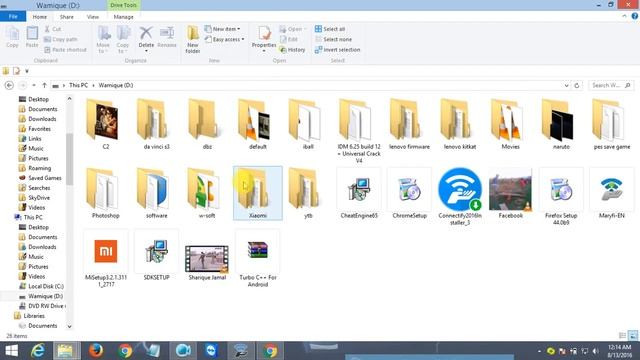Select the Facebook video thumbnail
The image size is (640, 360).
click(x=511, y=193)
